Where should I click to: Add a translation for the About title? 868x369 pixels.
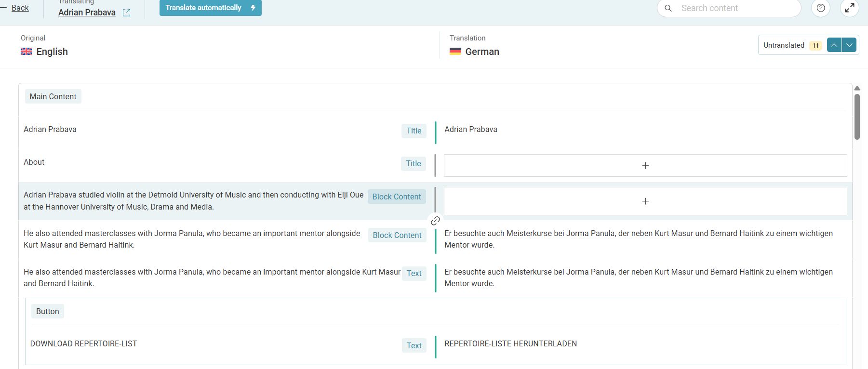(x=645, y=166)
